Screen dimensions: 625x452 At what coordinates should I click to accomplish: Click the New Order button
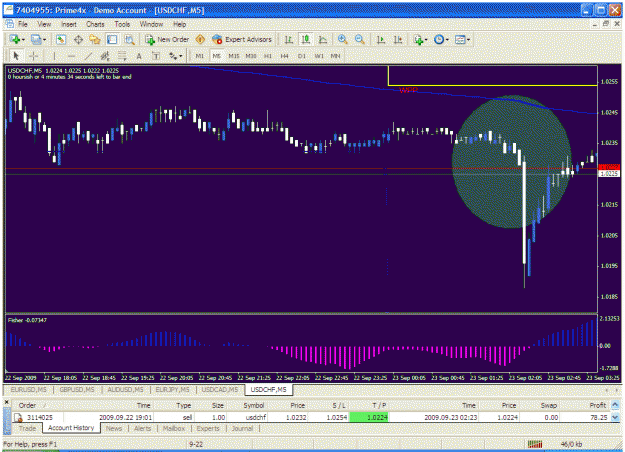[x=167, y=39]
